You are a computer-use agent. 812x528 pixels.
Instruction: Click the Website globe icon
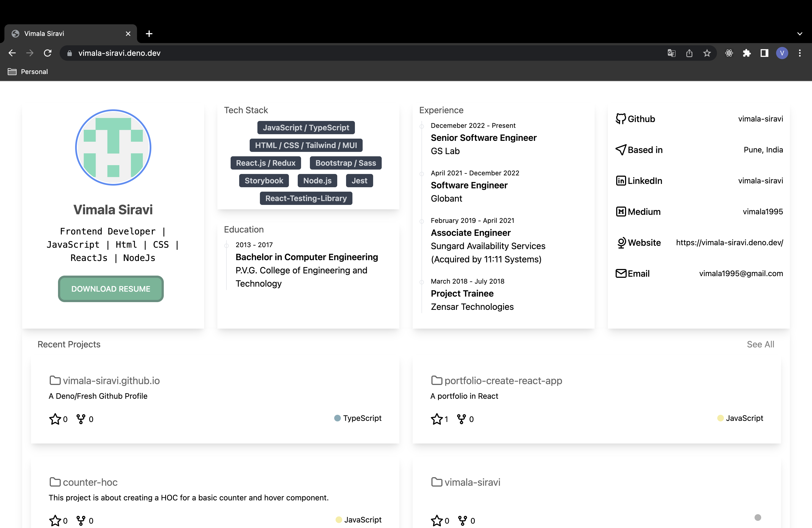[621, 242]
